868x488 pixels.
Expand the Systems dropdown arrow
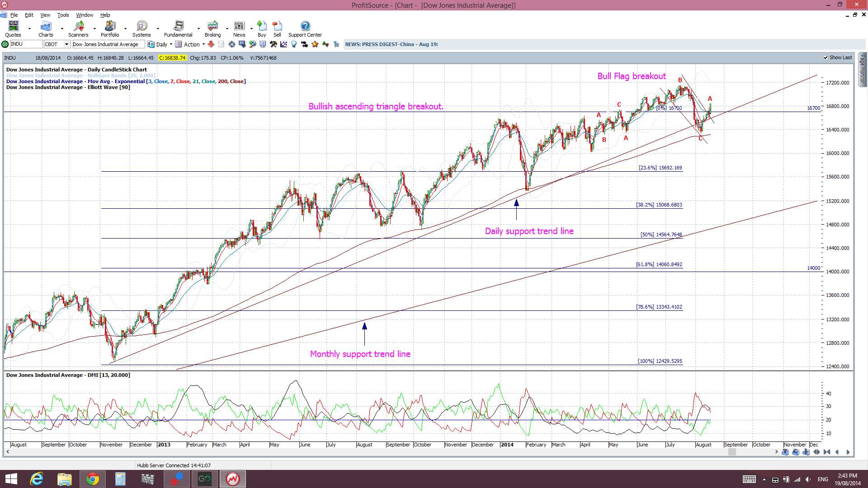click(x=158, y=28)
